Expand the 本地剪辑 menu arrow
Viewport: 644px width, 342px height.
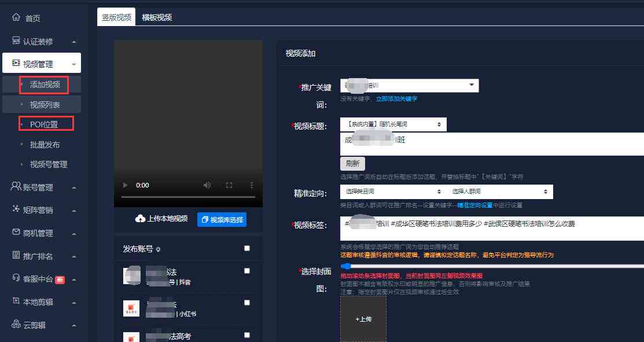(74, 303)
